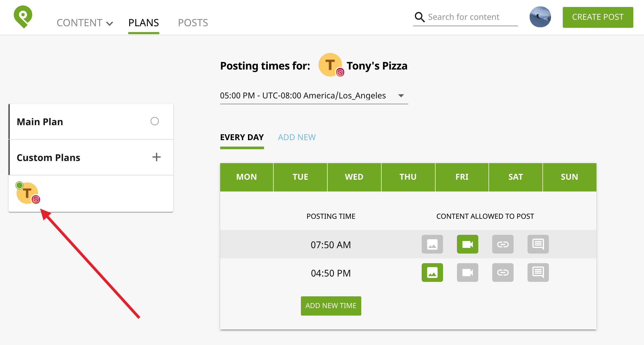Click inside the Search for content field

pos(468,17)
